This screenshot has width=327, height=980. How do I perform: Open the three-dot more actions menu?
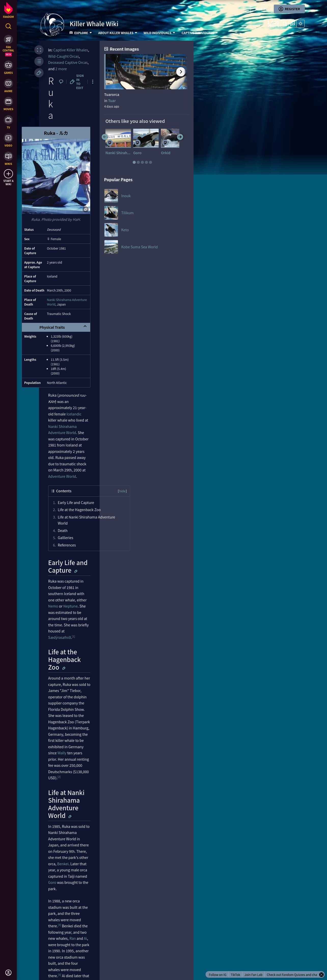[92, 82]
